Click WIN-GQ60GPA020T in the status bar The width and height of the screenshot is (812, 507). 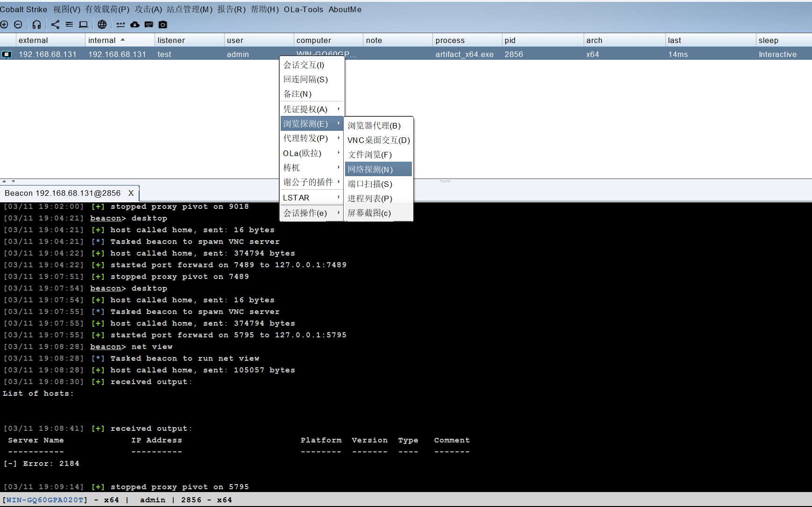pos(45,500)
